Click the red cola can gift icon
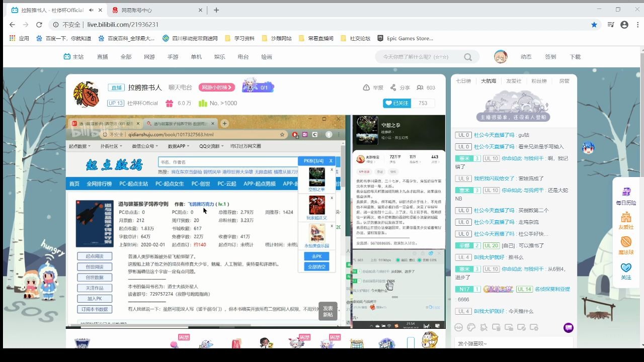The height and width of the screenshot is (362, 644). [x=235, y=344]
